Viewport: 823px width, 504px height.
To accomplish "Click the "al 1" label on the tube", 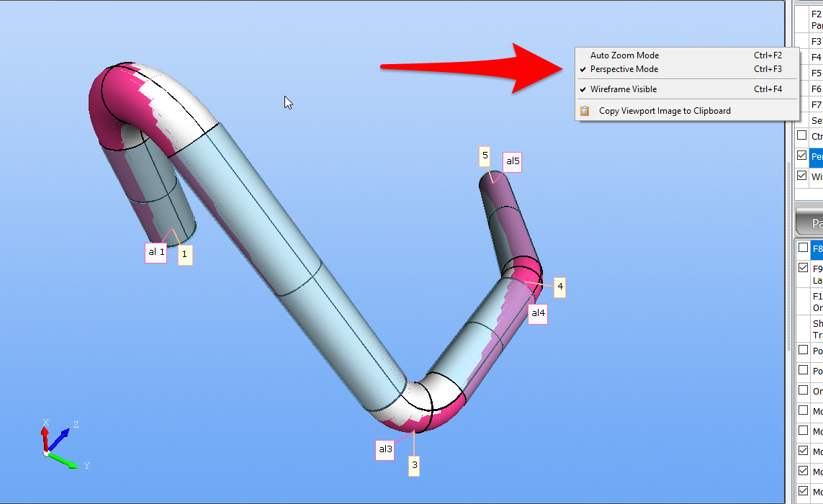I will tap(156, 252).
